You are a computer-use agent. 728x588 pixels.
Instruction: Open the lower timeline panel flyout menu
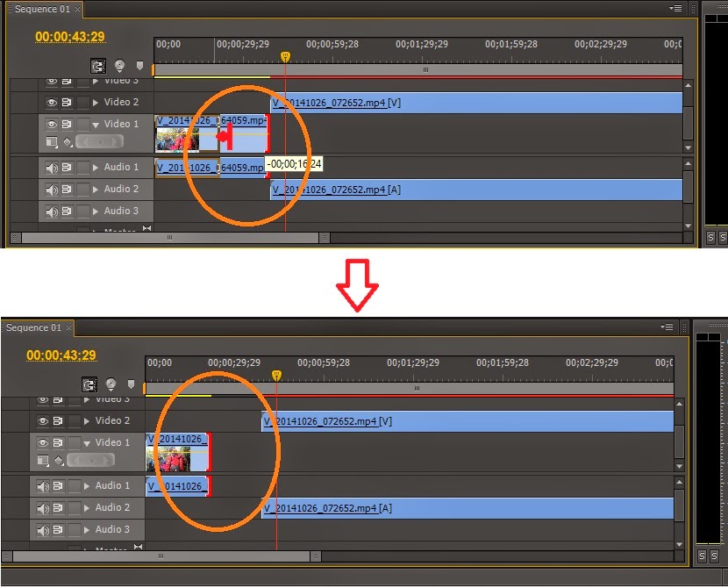668,327
